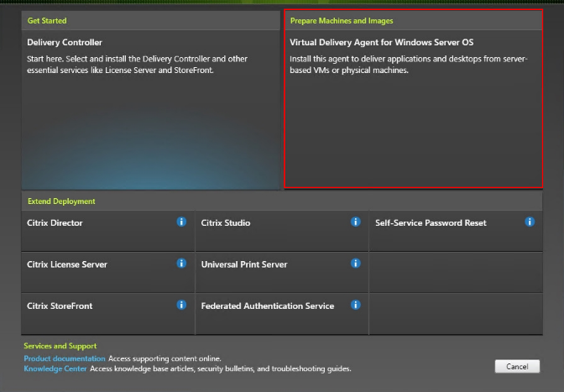Click 'Access supporting content online.' text
Screen dimensions: 564x392
tap(164, 358)
